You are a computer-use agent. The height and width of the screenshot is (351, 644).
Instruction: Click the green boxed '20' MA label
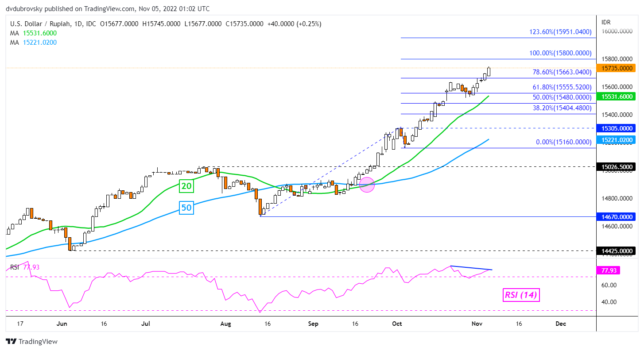pos(186,186)
